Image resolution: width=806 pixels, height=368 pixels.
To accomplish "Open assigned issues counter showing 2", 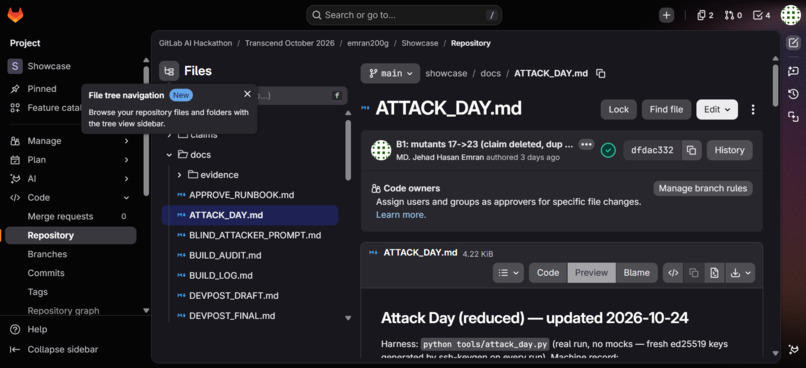I will [705, 15].
